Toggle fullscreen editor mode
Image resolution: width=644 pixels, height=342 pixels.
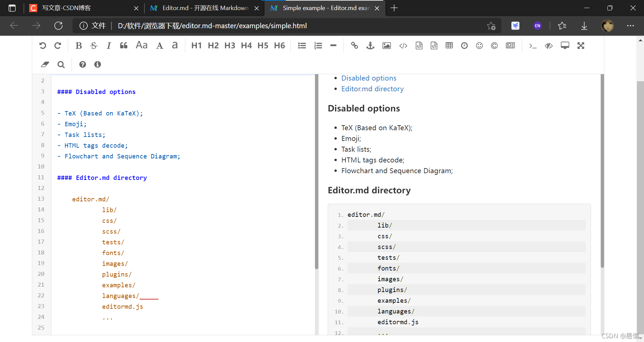581,46
